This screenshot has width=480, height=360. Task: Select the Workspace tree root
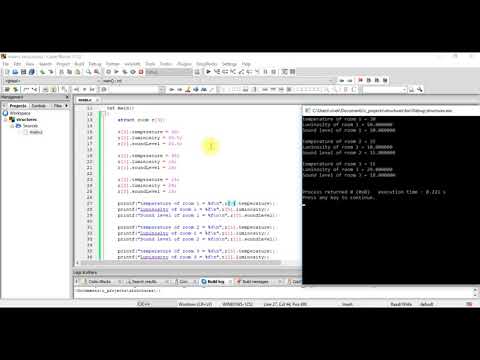coord(20,113)
